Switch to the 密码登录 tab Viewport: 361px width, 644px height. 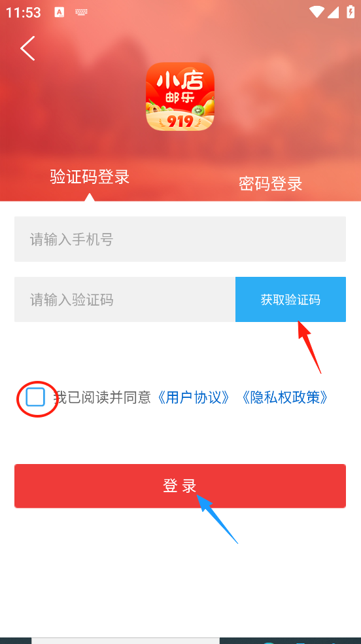(x=270, y=184)
